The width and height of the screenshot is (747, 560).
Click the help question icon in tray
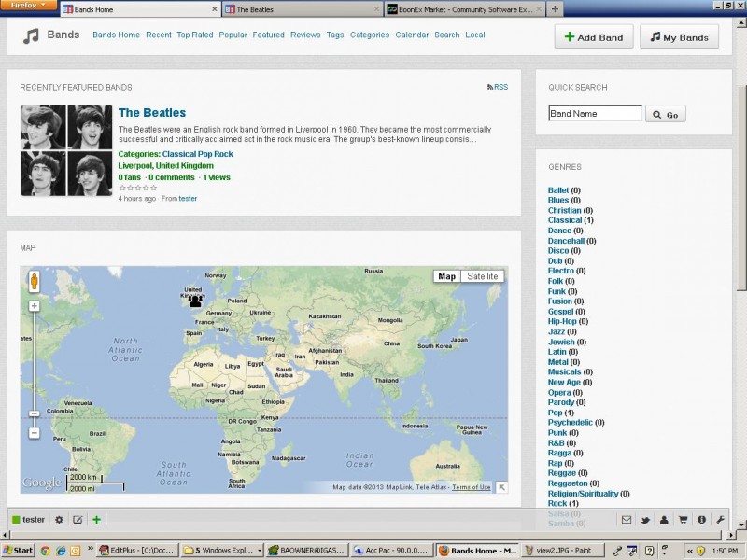pos(649,551)
